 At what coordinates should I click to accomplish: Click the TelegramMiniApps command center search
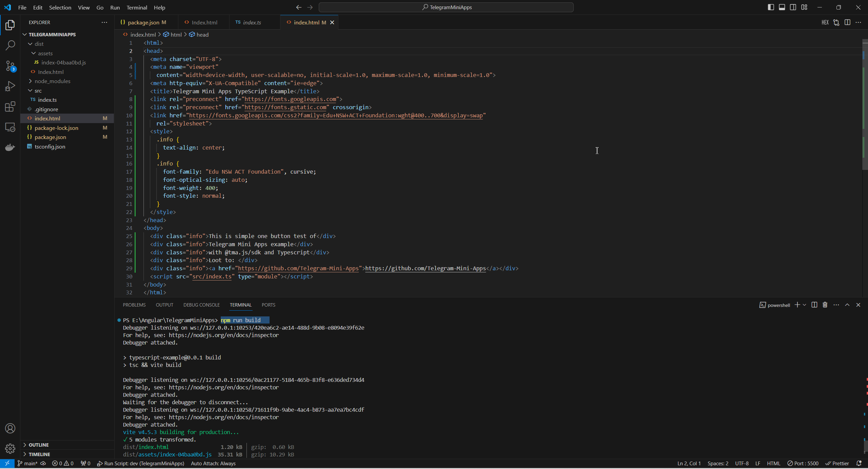pyautogui.click(x=446, y=7)
